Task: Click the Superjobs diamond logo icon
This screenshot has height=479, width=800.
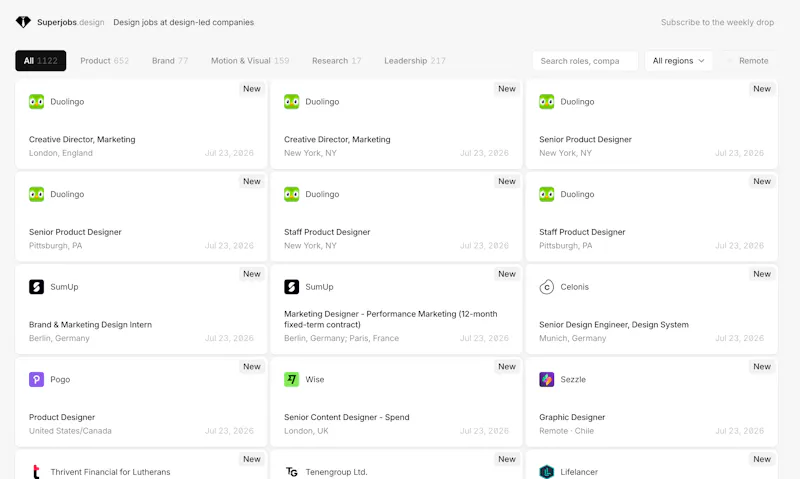Action: point(23,22)
